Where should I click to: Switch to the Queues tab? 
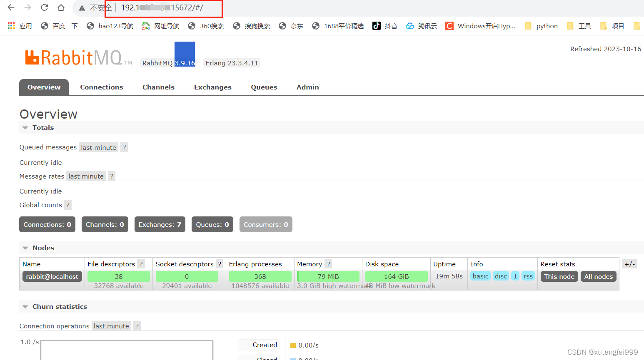pos(264,87)
